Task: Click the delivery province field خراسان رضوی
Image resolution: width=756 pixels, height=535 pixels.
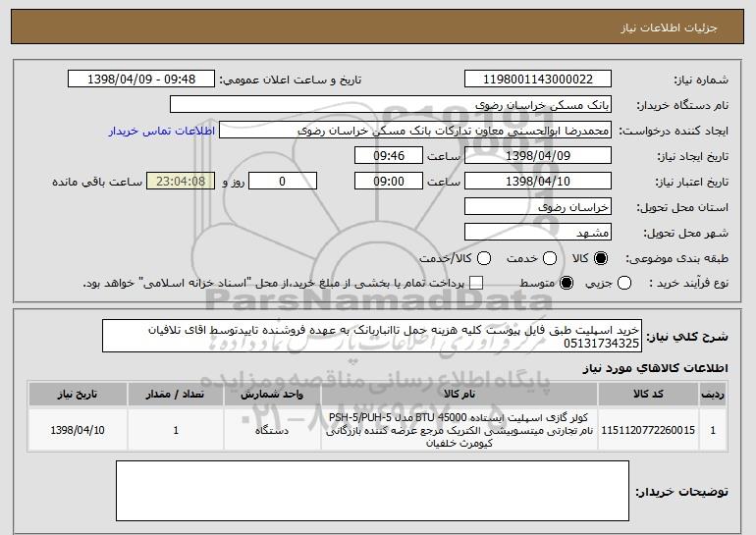Action: coord(538,207)
